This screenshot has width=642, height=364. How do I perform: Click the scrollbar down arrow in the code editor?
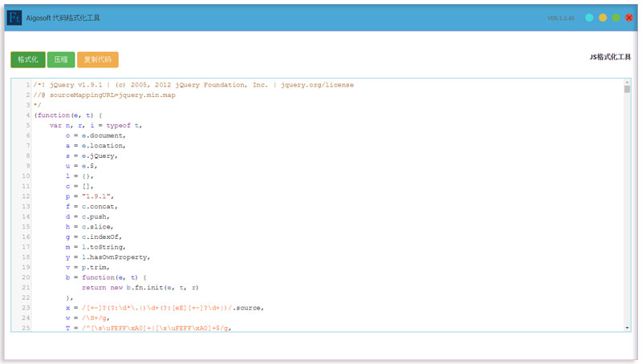pyautogui.click(x=627, y=328)
